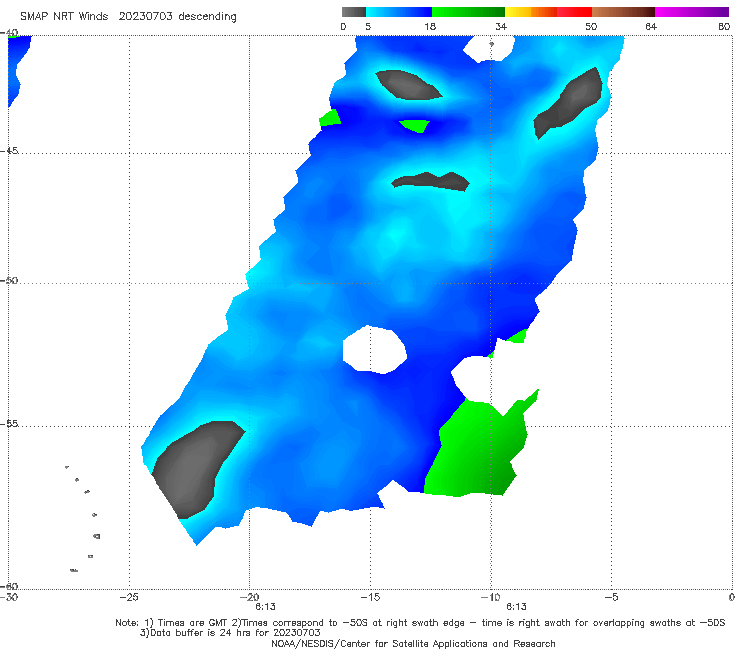Click "NOAA/NESDIS/Center for Satellite Applications and Research" credit
The height and width of the screenshot is (650, 740).
(x=413, y=643)
